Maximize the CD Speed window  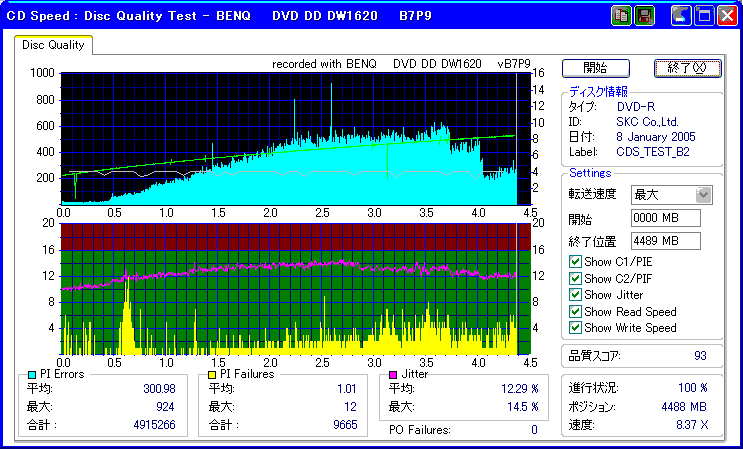pyautogui.click(x=704, y=16)
